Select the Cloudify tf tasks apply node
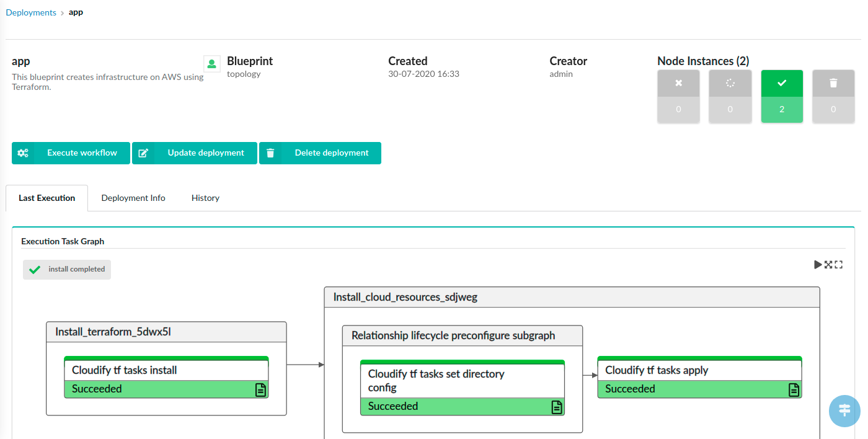 699,377
